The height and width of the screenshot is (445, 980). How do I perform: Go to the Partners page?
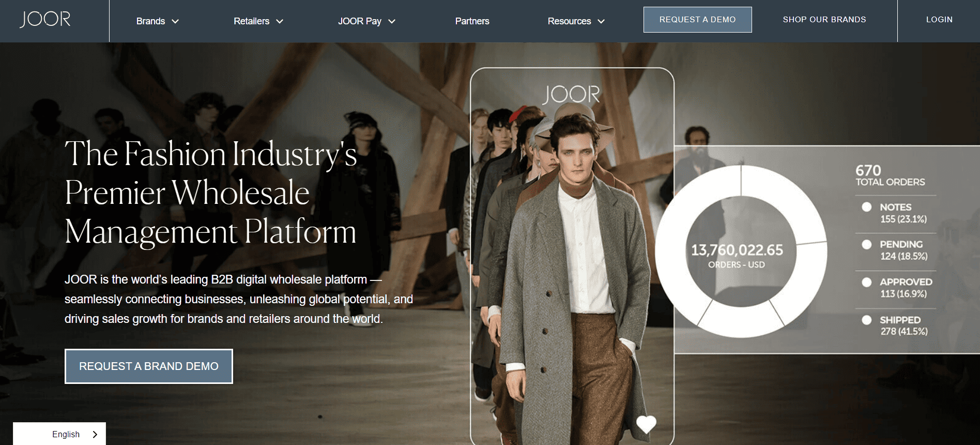click(472, 21)
